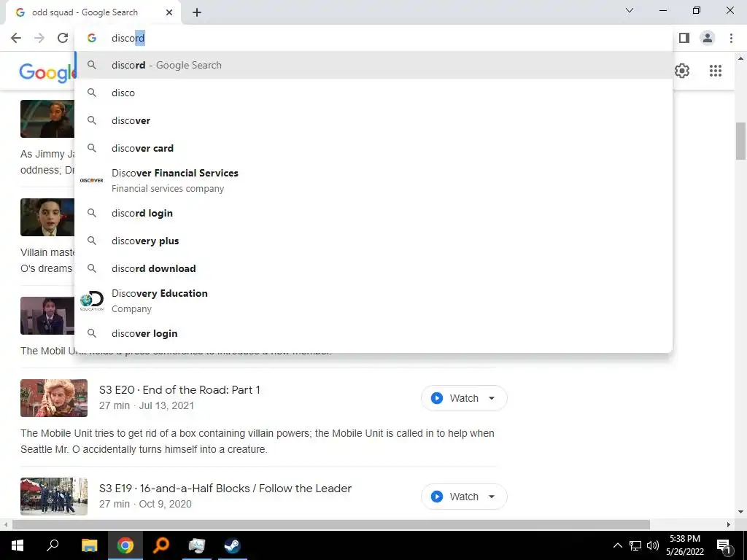Click the vertical scrollbar thumb
The width and height of the screenshot is (747, 560).
point(740,141)
